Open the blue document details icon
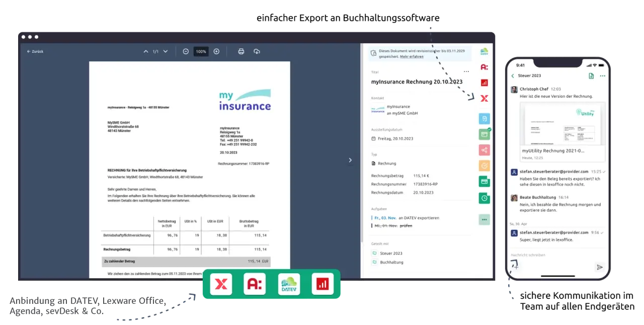 [x=484, y=119]
